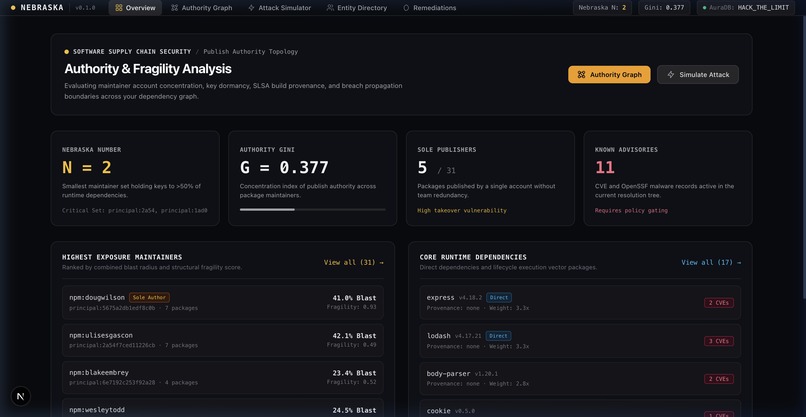Image resolution: width=806 pixels, height=417 pixels.
Task: Click the Nebraska N: 2 header badge
Action: coord(602,8)
